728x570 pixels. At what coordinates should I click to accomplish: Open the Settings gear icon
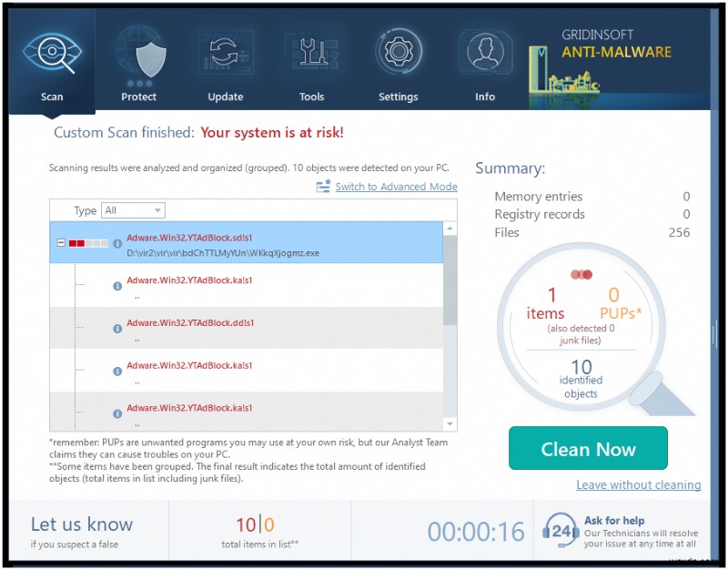click(398, 56)
